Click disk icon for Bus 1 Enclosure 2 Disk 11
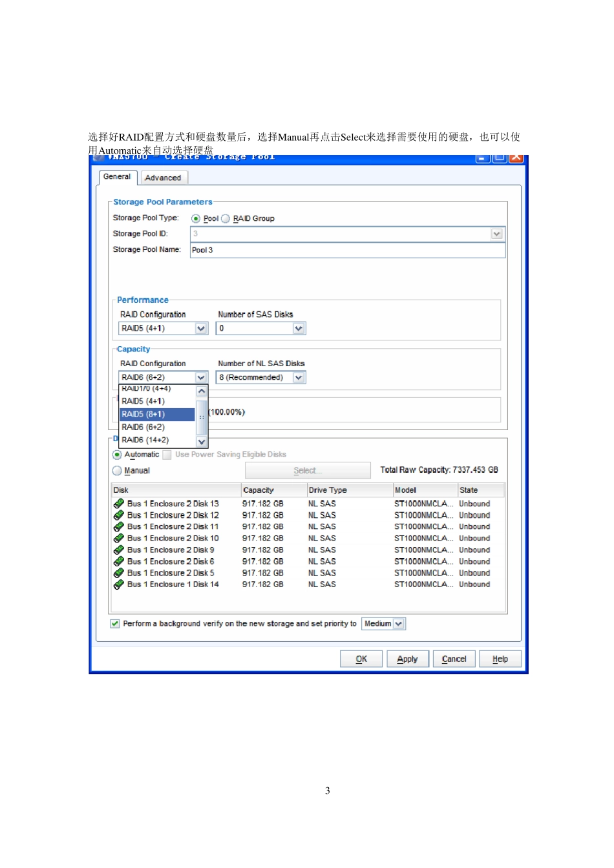 (119, 527)
